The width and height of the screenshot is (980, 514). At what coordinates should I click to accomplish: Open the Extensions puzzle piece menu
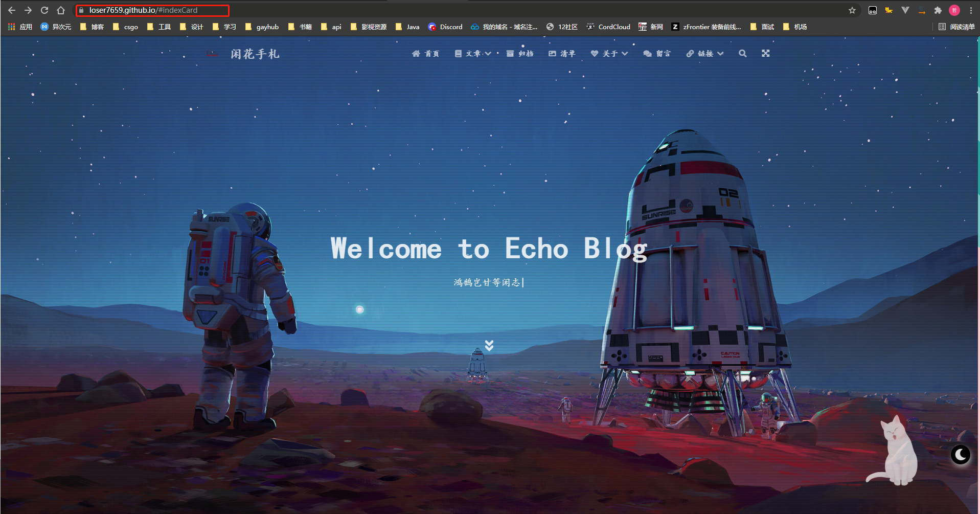(938, 10)
